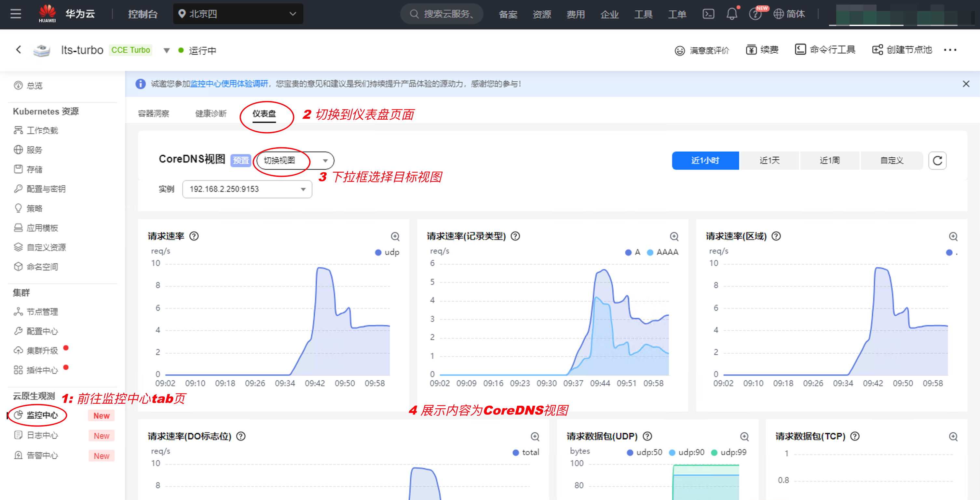This screenshot has height=500, width=980.
Task: Click the help icon next to 请求速率(记录类型)
Action: (x=515, y=236)
